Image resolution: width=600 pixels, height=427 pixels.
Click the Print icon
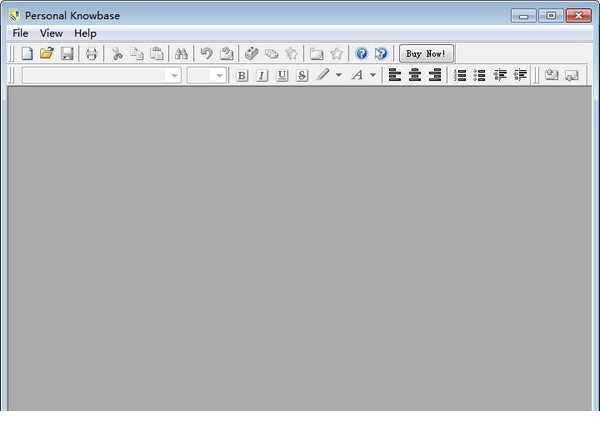(x=91, y=54)
